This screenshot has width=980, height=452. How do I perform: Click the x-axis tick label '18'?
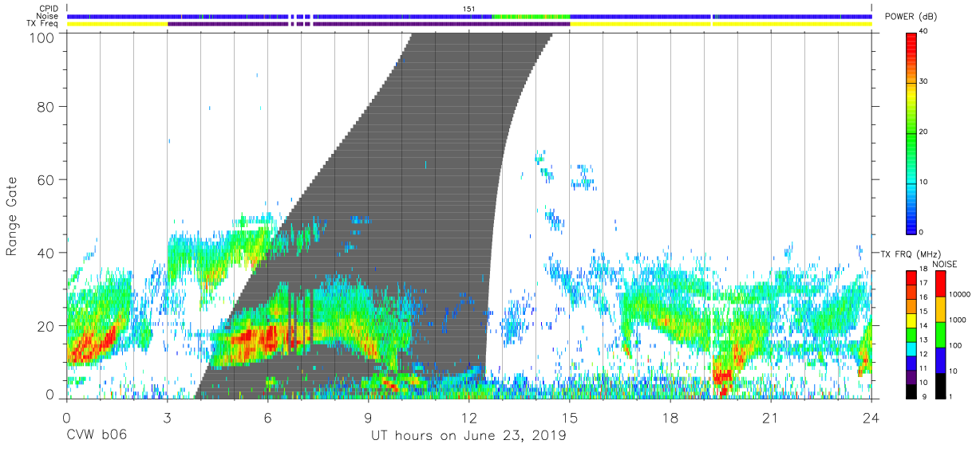670,417
